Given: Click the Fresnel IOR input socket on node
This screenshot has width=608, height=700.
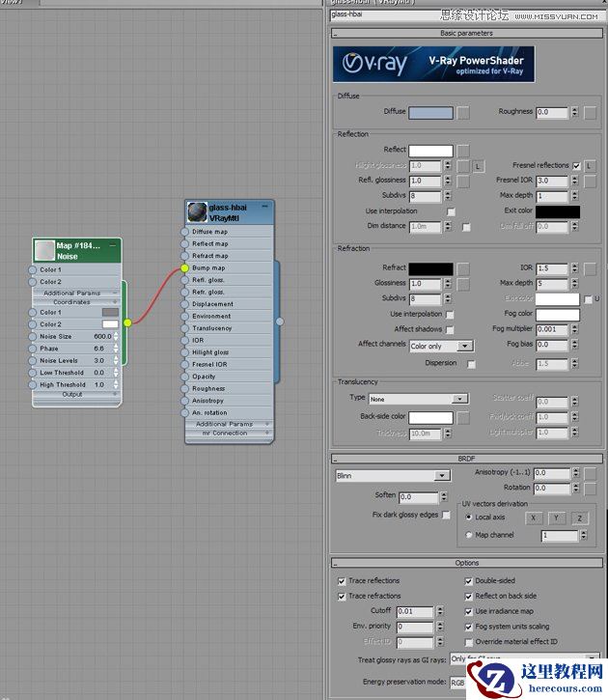Looking at the screenshot, I should [x=184, y=364].
